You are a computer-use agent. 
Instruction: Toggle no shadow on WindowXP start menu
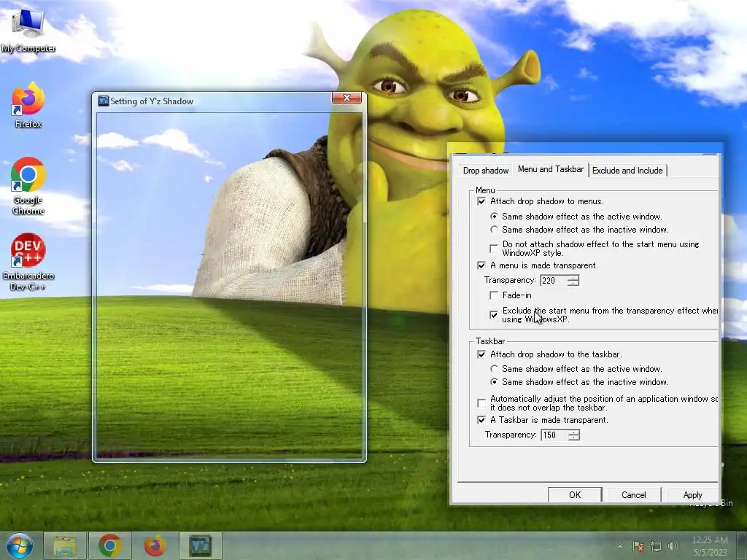coord(494,249)
